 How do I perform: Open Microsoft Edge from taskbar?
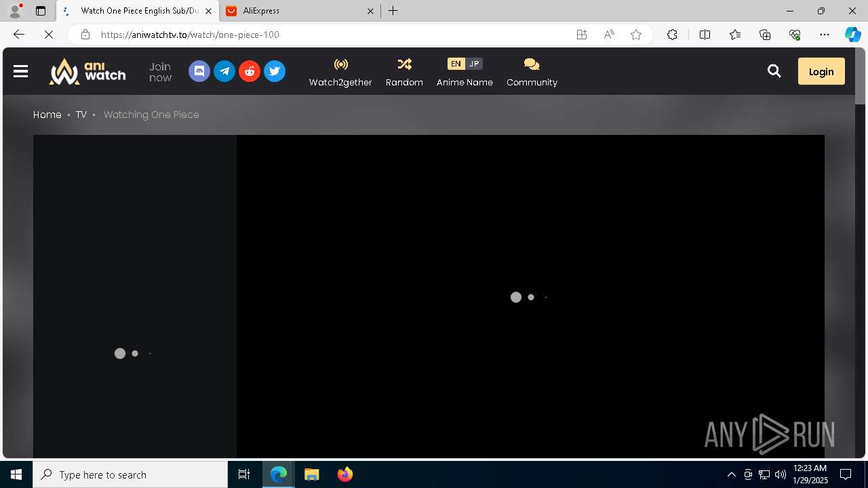tap(279, 474)
